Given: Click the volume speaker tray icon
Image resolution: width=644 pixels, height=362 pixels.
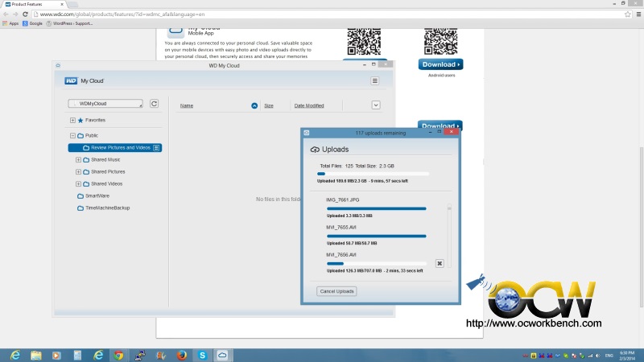Looking at the screenshot, I should tap(597, 356).
